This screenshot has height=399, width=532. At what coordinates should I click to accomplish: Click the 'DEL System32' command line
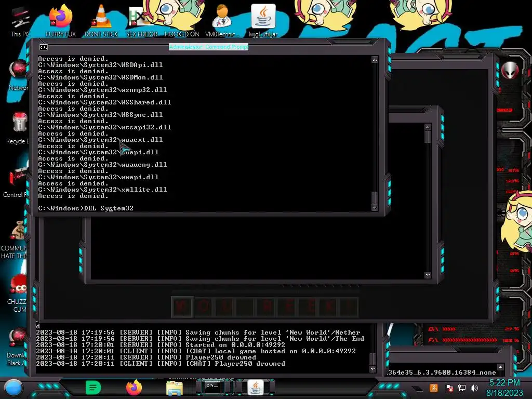(86, 208)
